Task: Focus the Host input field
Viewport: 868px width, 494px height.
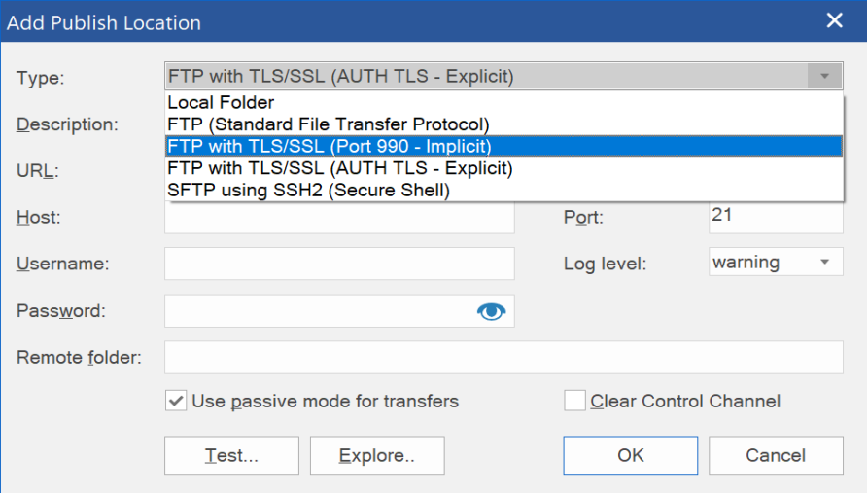Action: 339,217
